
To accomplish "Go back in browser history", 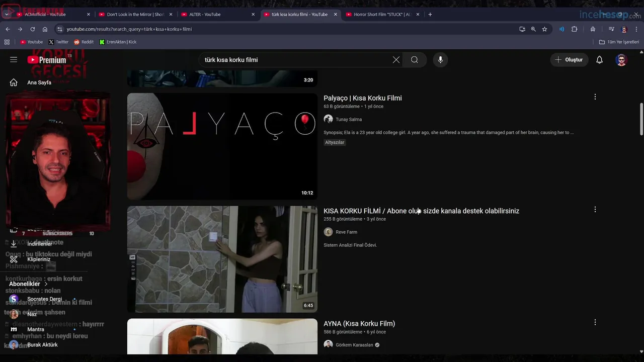I will pyautogui.click(x=8, y=29).
